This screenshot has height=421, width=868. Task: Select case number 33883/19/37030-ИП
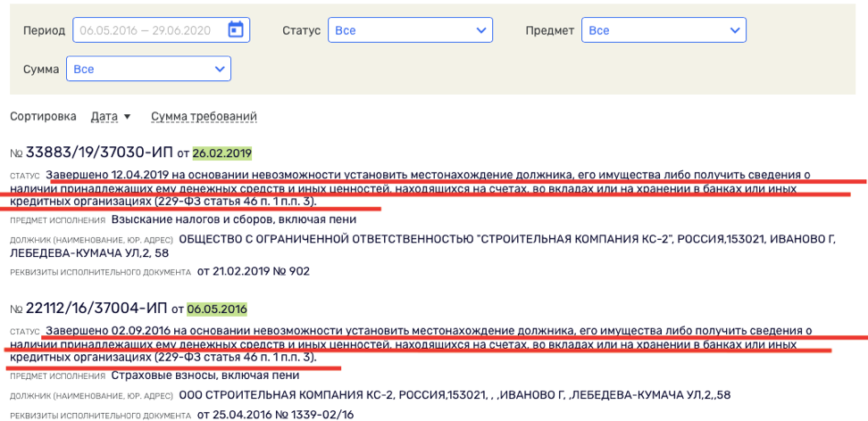100,153
